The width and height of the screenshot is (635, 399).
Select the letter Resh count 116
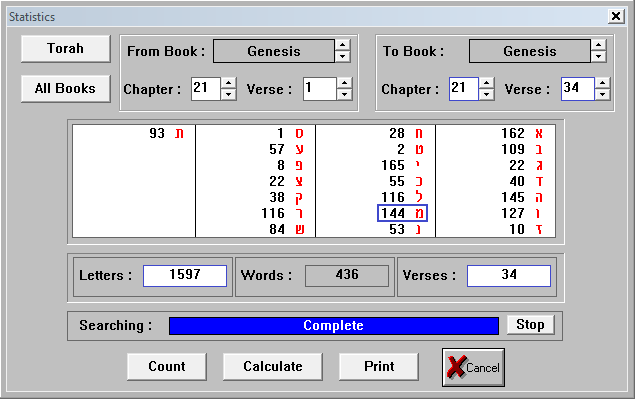point(282,213)
